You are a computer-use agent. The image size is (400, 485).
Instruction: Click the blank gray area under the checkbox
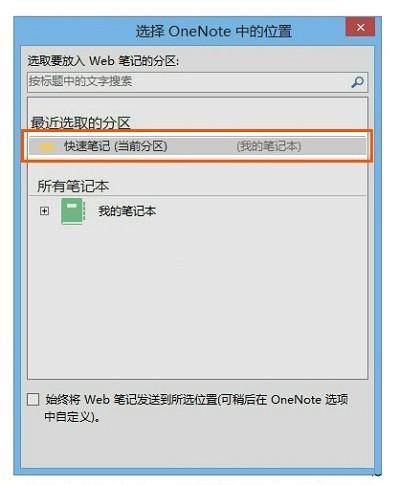click(x=197, y=447)
